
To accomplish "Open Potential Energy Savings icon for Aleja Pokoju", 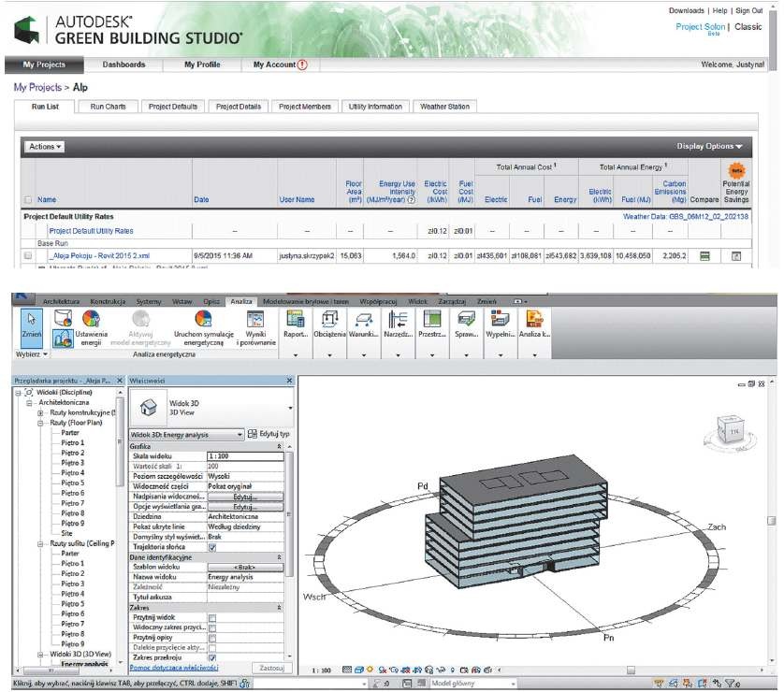I will (736, 256).
